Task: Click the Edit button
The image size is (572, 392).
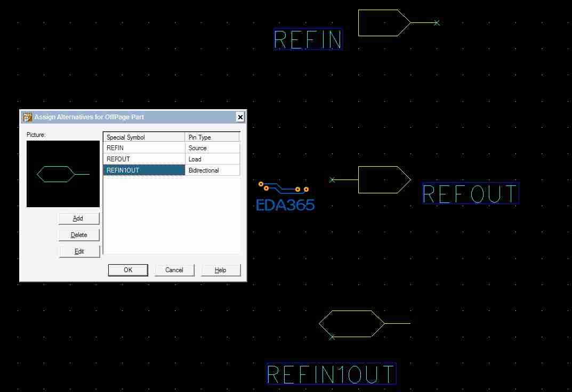Action: coord(79,251)
